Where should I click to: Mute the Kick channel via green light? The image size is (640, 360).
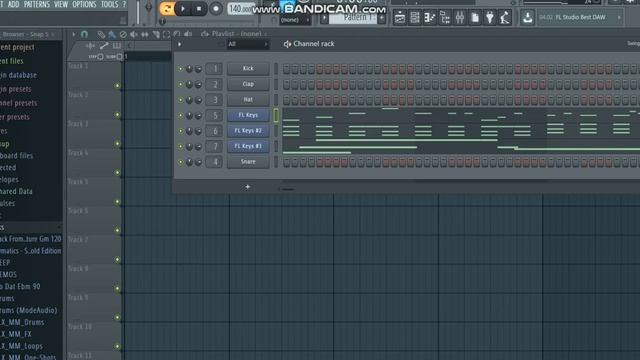pos(180,69)
